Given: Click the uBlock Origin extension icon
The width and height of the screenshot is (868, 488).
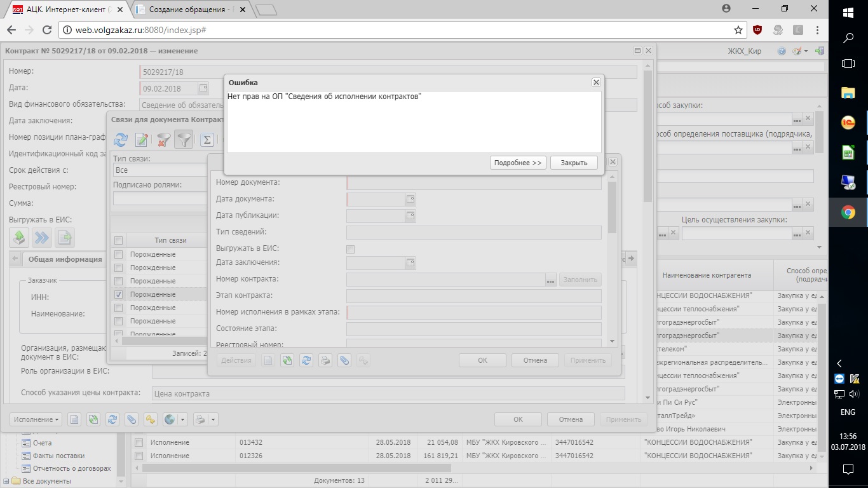Looking at the screenshot, I should (x=757, y=30).
